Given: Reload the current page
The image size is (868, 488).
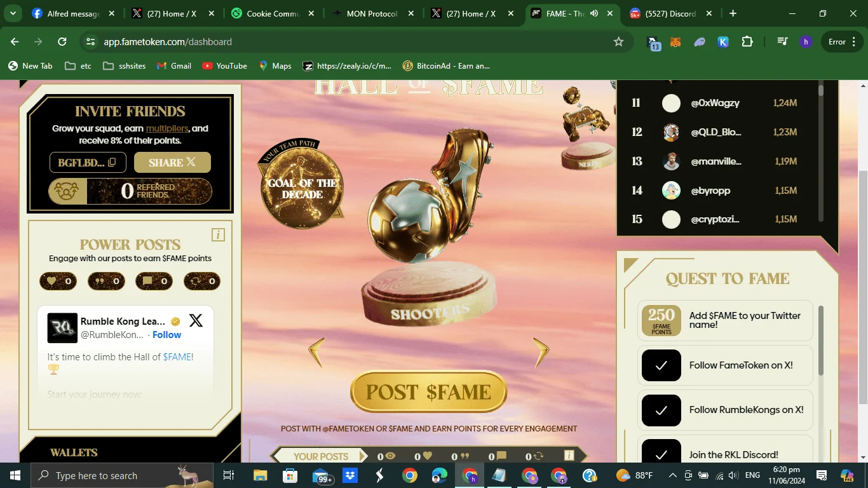Looking at the screenshot, I should point(62,42).
